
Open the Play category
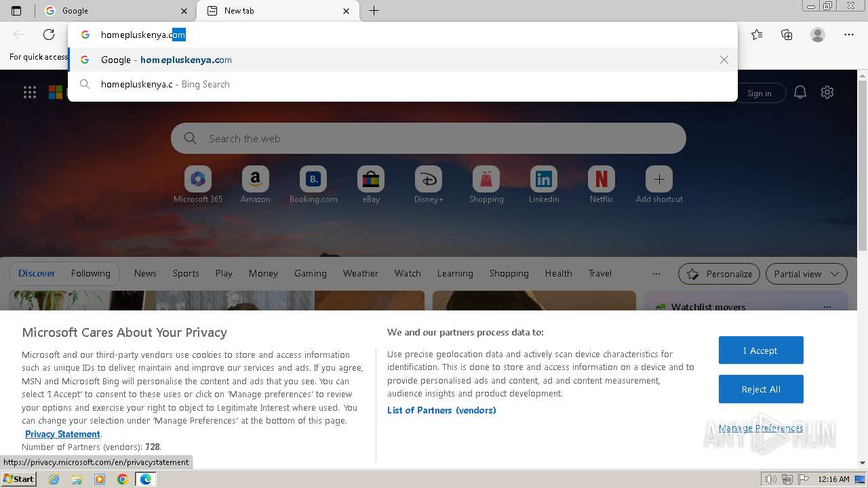224,273
